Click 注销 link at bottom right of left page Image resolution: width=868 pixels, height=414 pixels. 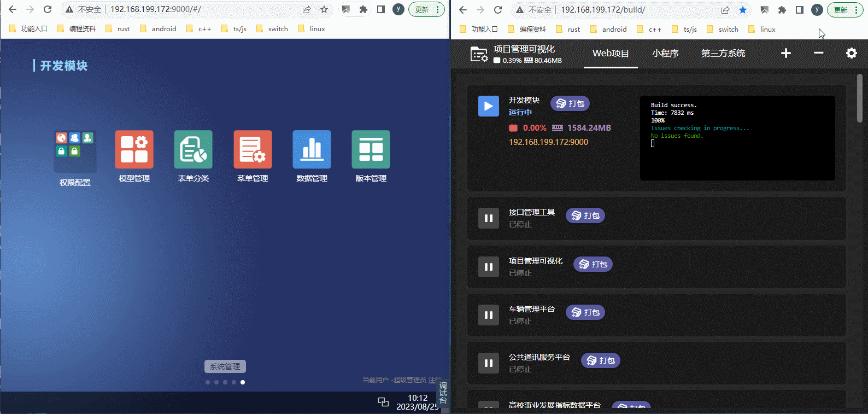click(434, 380)
